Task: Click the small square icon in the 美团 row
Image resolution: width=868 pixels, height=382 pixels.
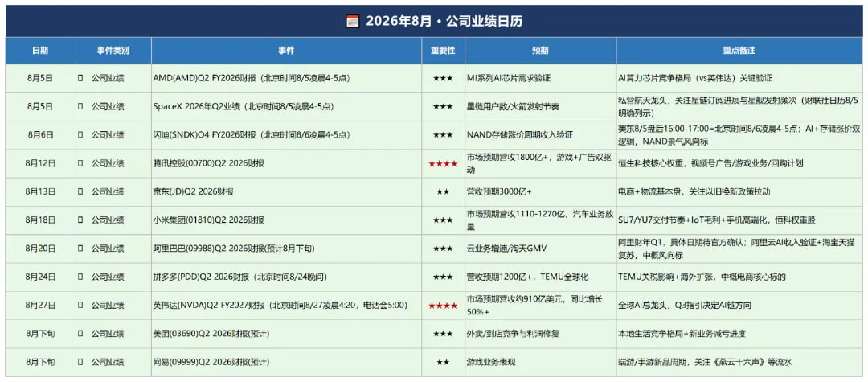Action: pyautogui.click(x=81, y=333)
